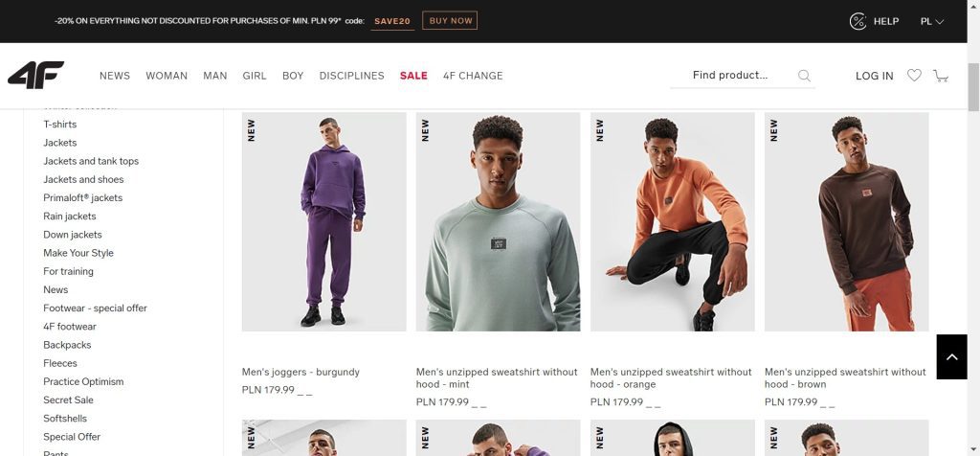The width and height of the screenshot is (980, 456).
Task: Open the shopping cart icon
Action: point(941,76)
